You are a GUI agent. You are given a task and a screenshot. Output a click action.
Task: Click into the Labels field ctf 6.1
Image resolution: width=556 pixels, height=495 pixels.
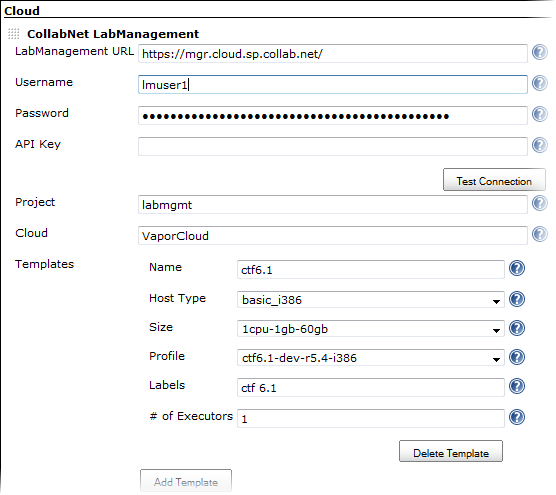[x=371, y=388]
